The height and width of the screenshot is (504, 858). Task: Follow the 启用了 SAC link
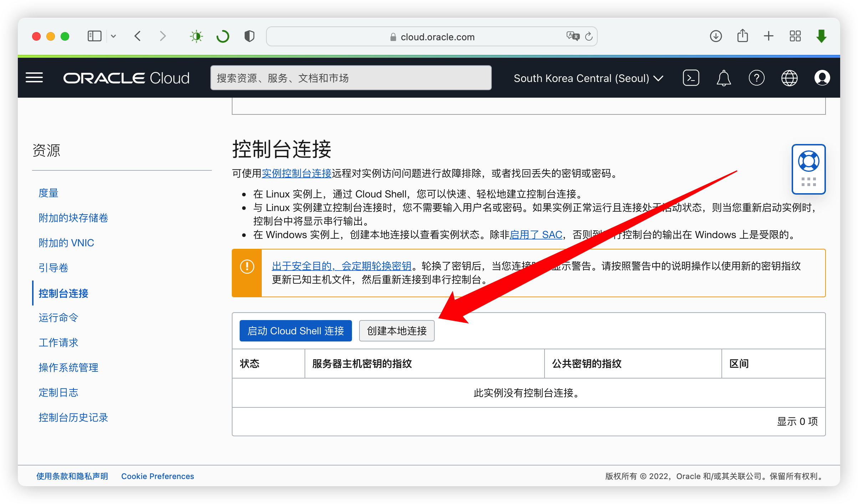point(536,235)
